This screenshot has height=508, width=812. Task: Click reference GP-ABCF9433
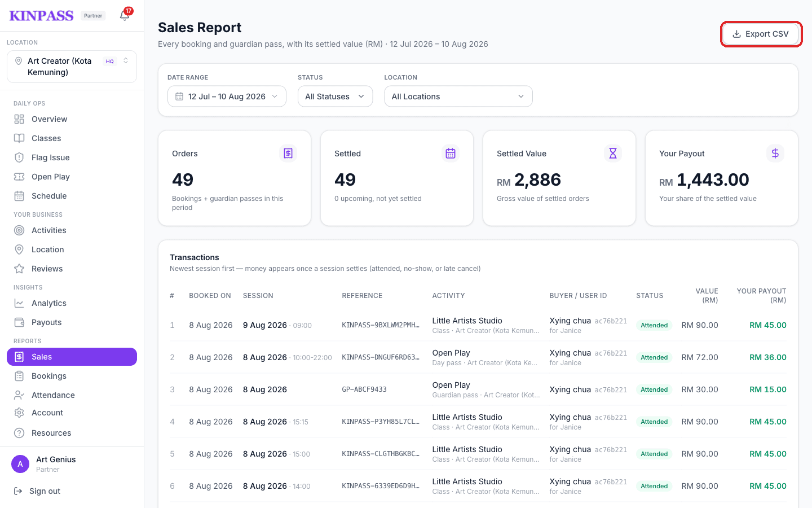pyautogui.click(x=364, y=389)
